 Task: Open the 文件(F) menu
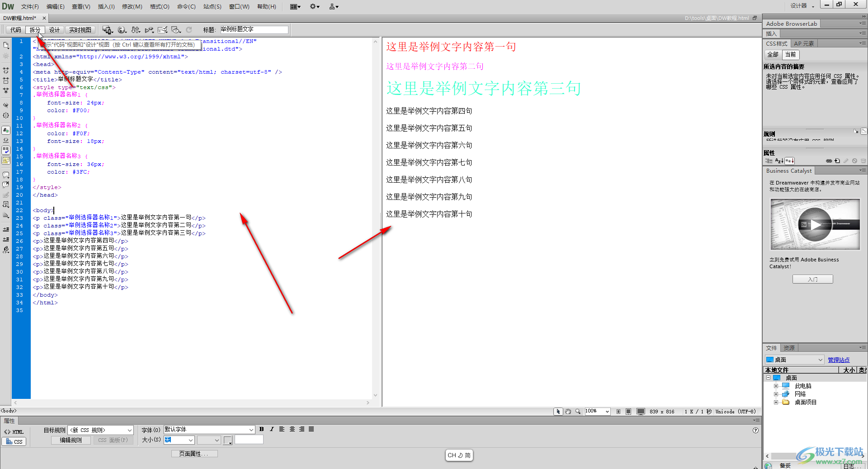click(x=30, y=6)
